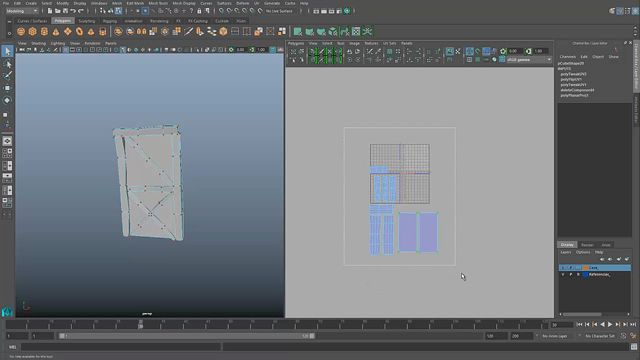Click the Show menu in Channel Box
The width and height of the screenshot is (640, 360).
click(613, 57)
